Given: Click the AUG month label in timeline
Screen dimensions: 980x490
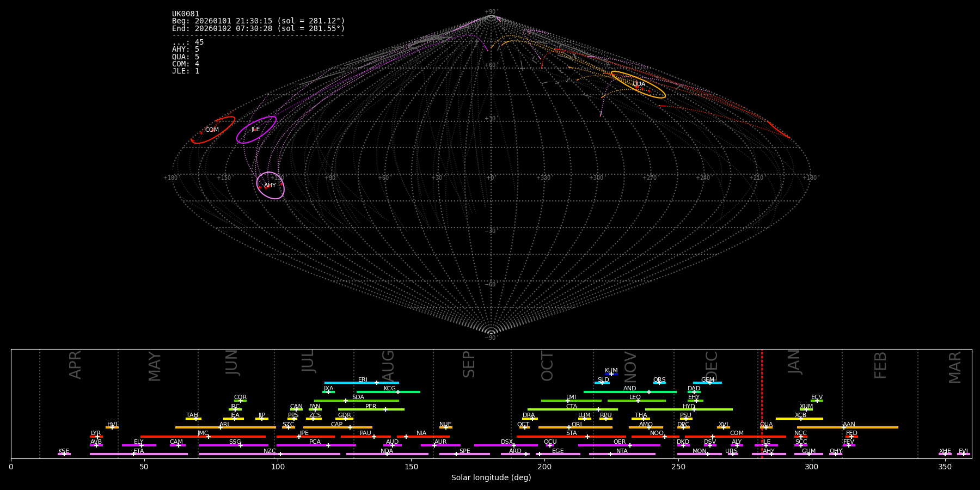Looking at the screenshot, I should coord(388,365).
